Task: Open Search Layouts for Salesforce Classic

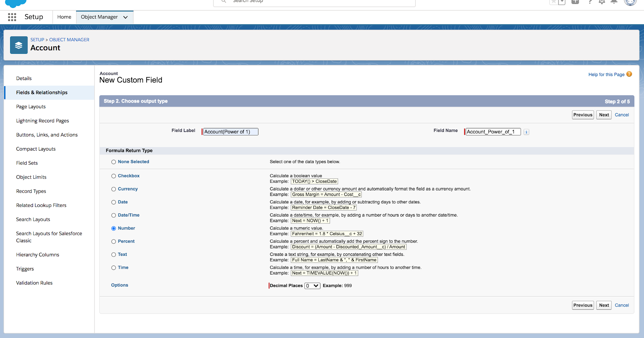Action: click(49, 237)
